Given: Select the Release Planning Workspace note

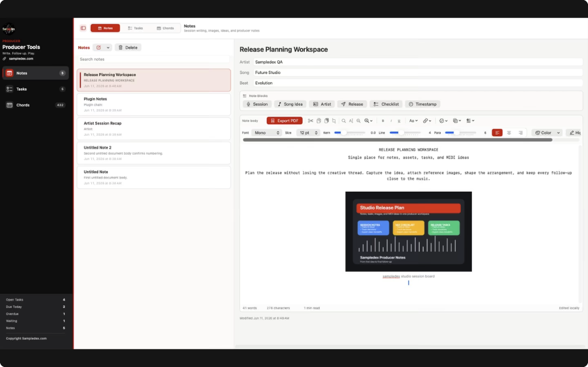Looking at the screenshot, I should (x=154, y=80).
